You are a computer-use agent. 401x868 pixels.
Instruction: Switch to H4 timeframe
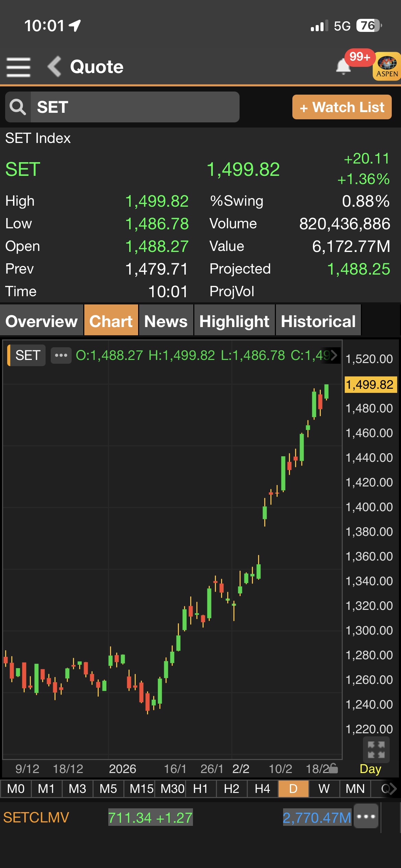pyautogui.click(x=262, y=789)
